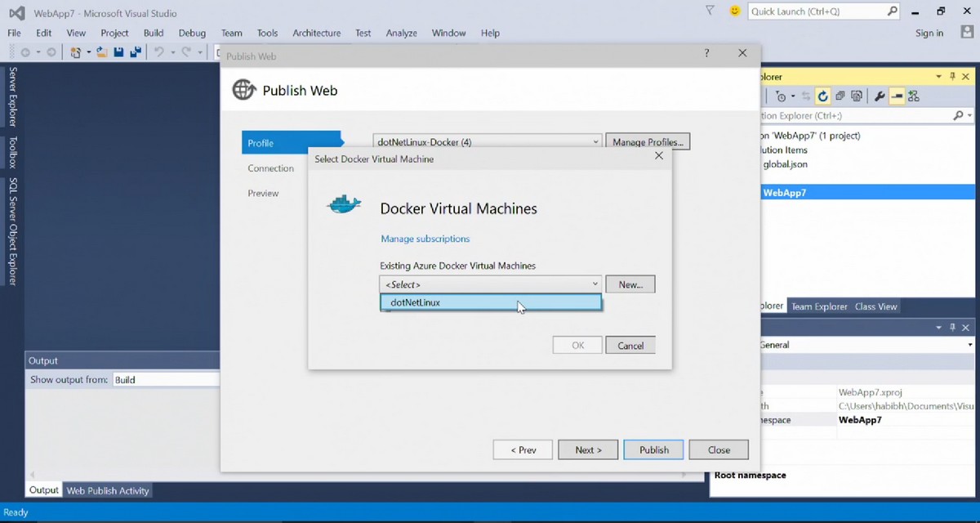Click the Pending Changes Filter clock icon
This screenshot has height=523, width=980.
click(781, 96)
